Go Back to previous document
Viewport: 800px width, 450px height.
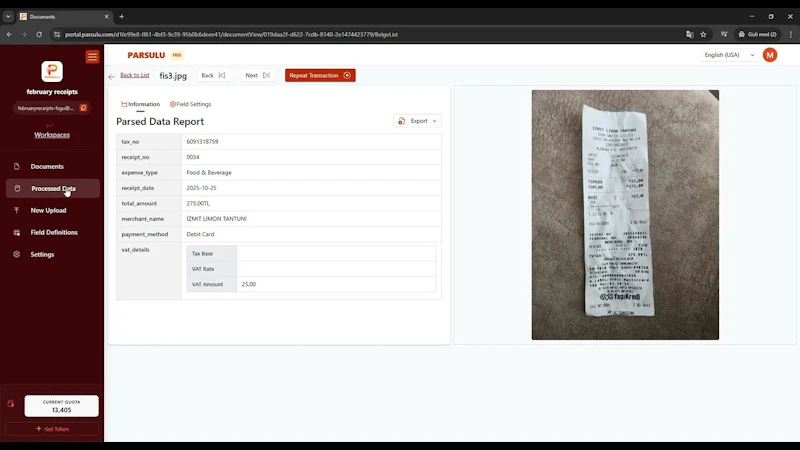(213, 75)
